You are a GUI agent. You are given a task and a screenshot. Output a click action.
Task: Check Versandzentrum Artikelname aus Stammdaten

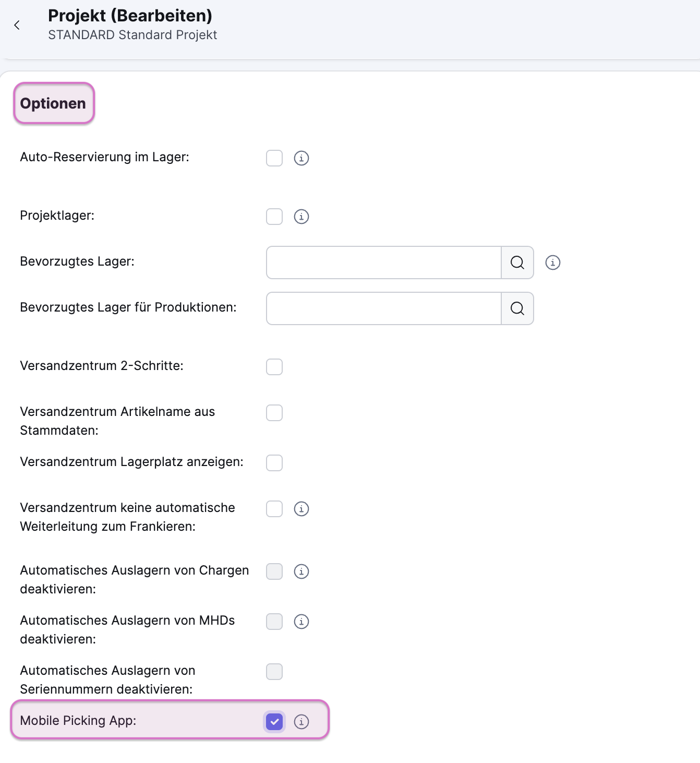pos(274,413)
